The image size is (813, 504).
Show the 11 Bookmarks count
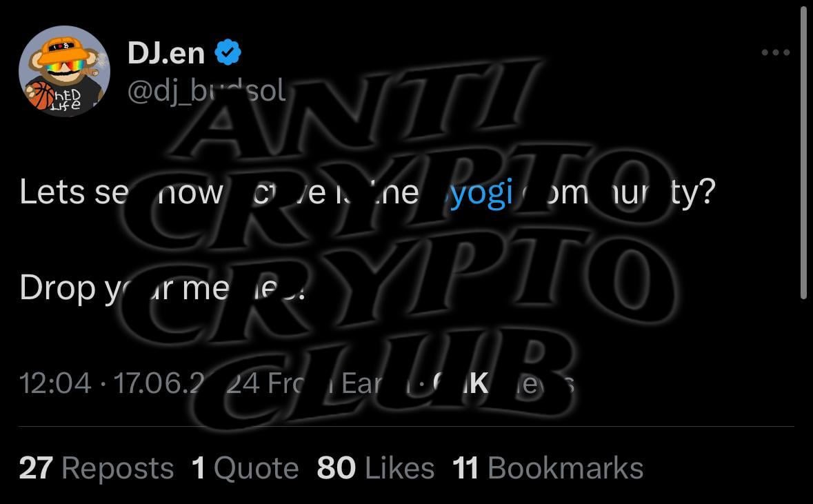pos(548,468)
